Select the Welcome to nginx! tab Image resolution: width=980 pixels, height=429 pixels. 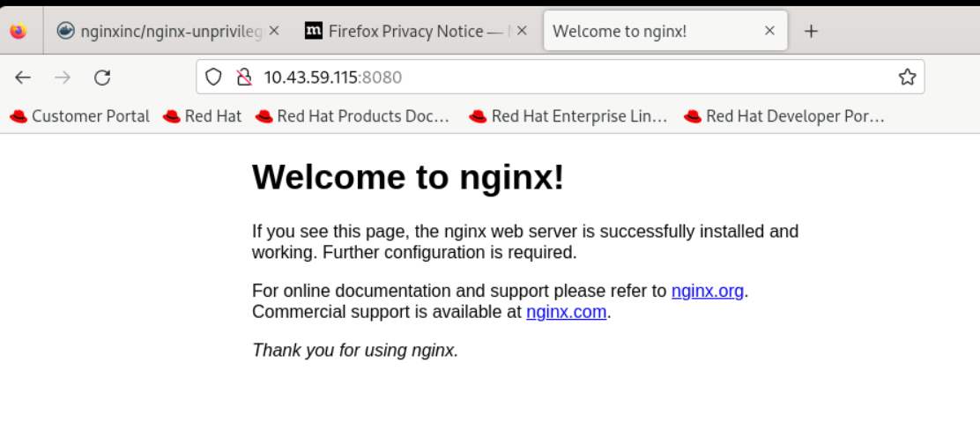(x=652, y=32)
